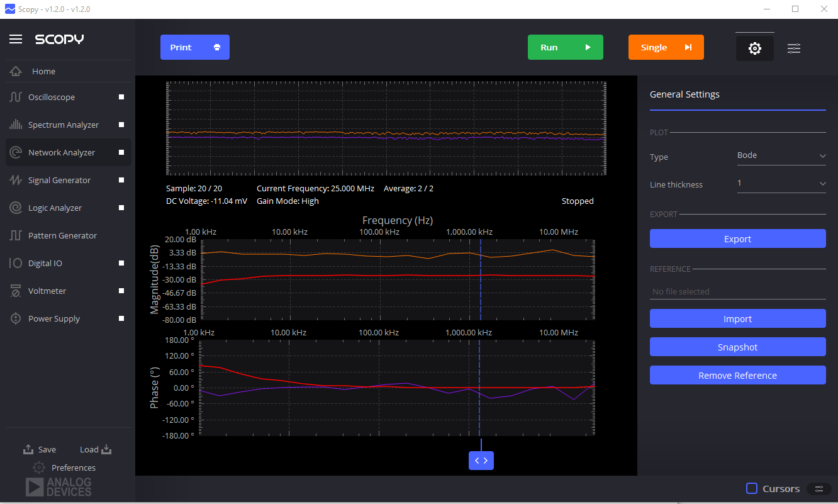Image resolution: width=838 pixels, height=504 pixels.
Task: Click the Remove Reference button
Action: 737,375
